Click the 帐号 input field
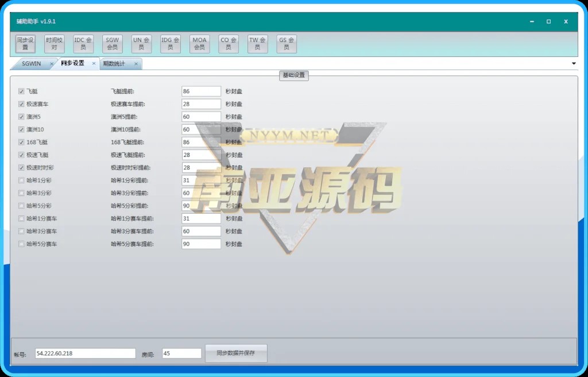The height and width of the screenshot is (377, 588). coord(85,353)
